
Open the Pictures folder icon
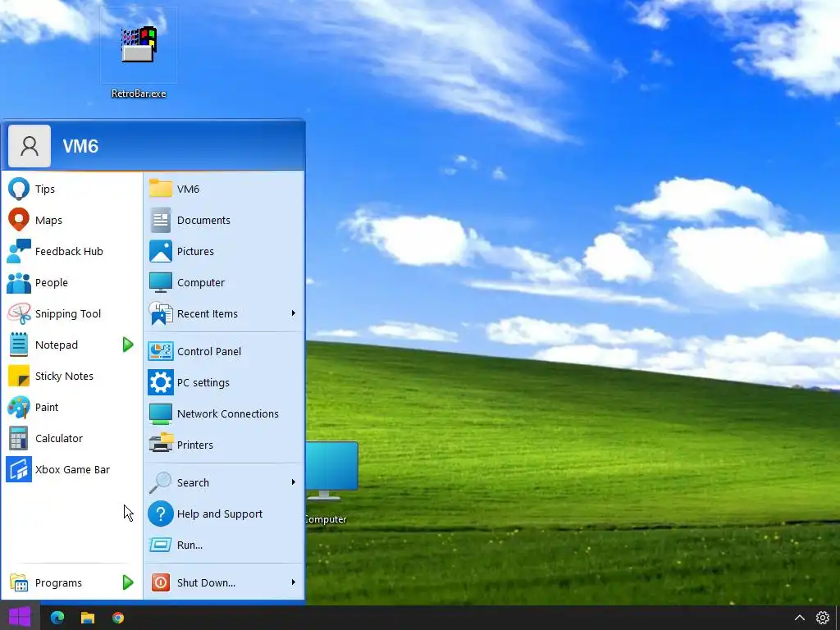click(x=160, y=251)
